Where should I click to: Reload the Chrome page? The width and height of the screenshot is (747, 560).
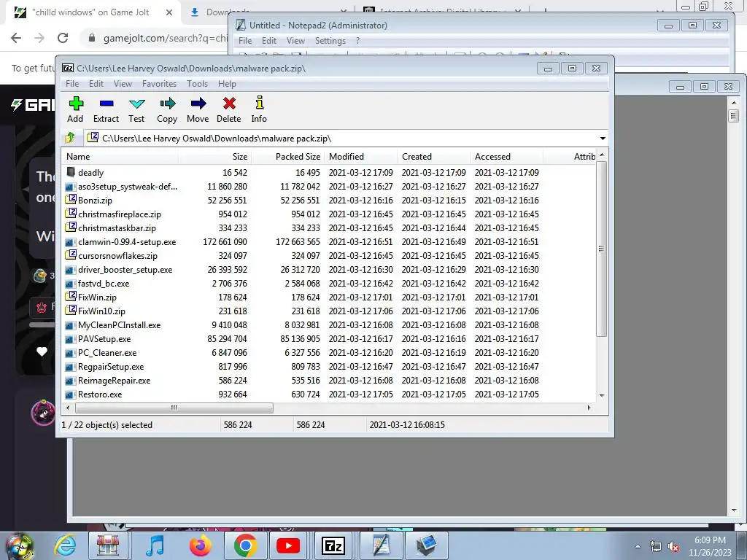pos(63,38)
